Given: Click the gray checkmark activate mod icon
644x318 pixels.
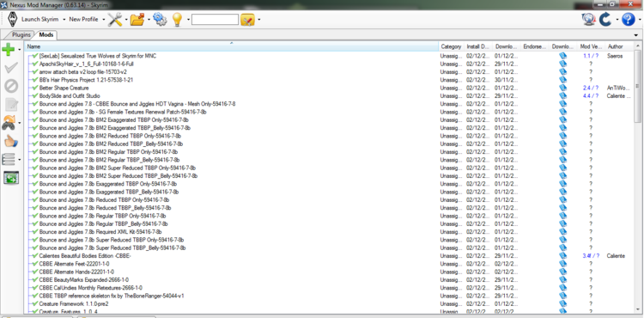Looking at the screenshot, I should click(x=10, y=68).
